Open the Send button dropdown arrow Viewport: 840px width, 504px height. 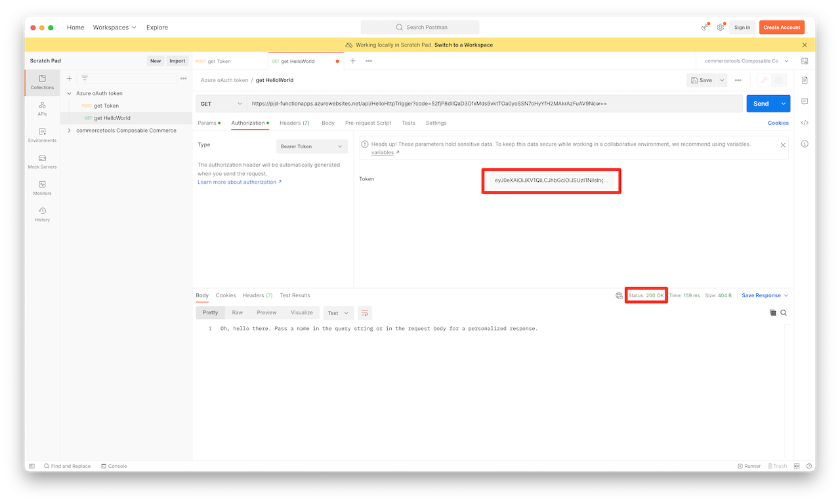tap(784, 104)
